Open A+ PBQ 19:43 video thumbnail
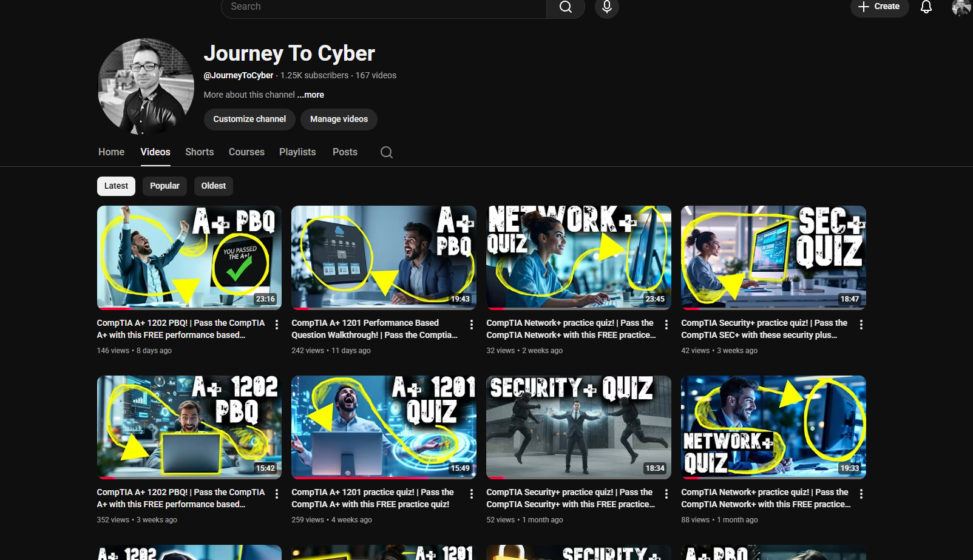This screenshot has width=973, height=560. coord(384,258)
